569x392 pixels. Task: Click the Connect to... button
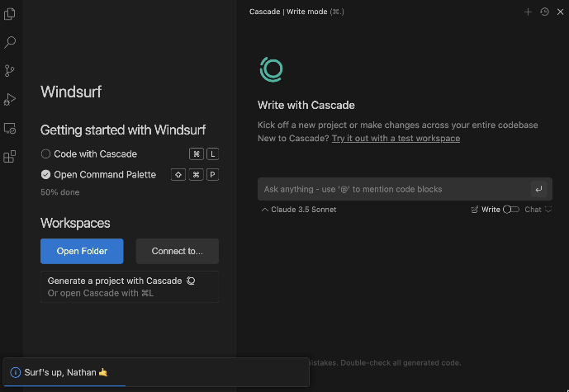(x=177, y=251)
